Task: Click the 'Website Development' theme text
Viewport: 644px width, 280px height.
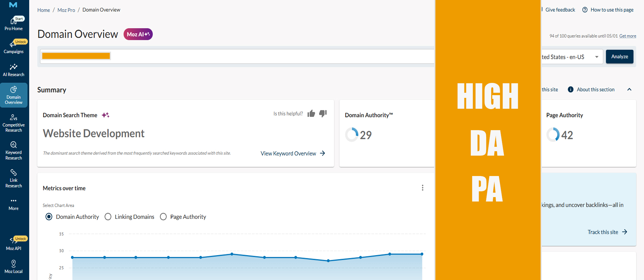Action: pos(94,134)
